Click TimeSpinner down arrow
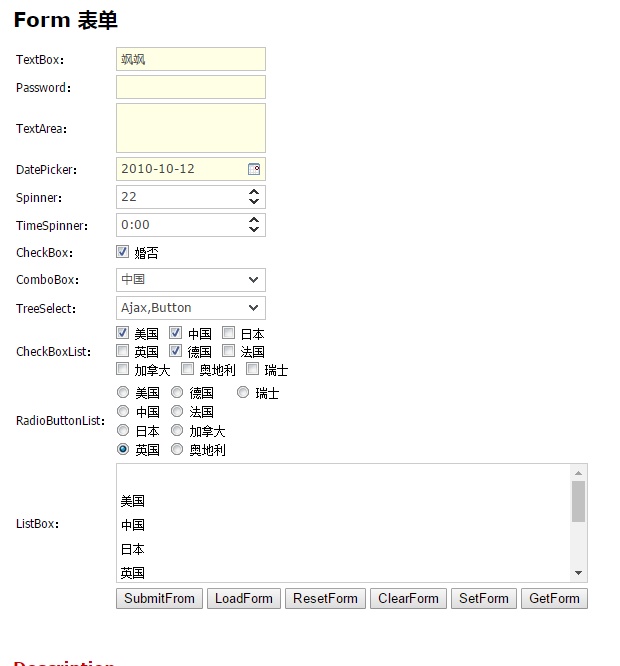The image size is (620, 666). [254, 229]
